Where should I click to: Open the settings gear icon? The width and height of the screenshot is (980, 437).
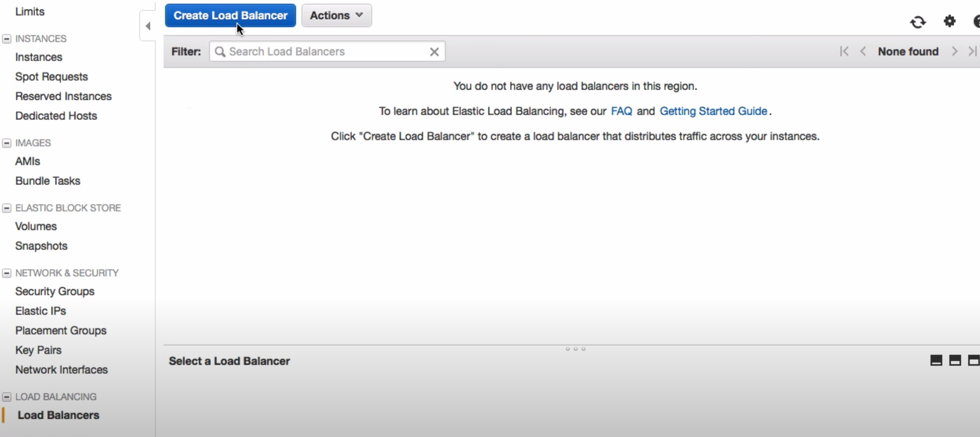pyautogui.click(x=950, y=21)
